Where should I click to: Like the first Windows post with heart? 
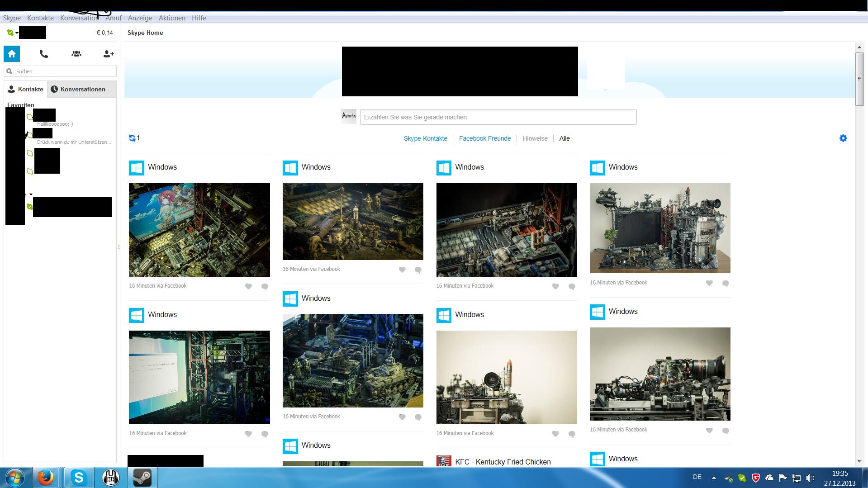point(248,286)
